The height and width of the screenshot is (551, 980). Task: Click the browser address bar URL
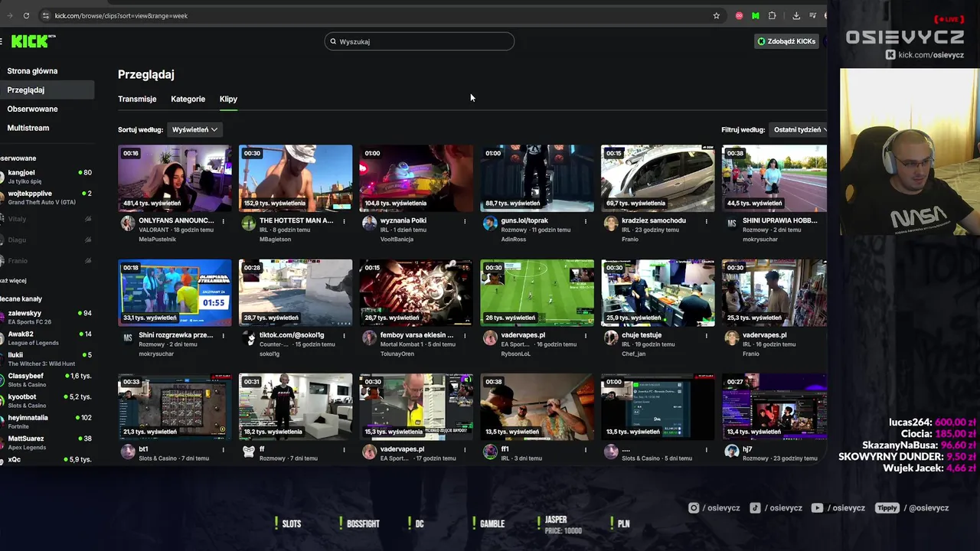(x=121, y=15)
